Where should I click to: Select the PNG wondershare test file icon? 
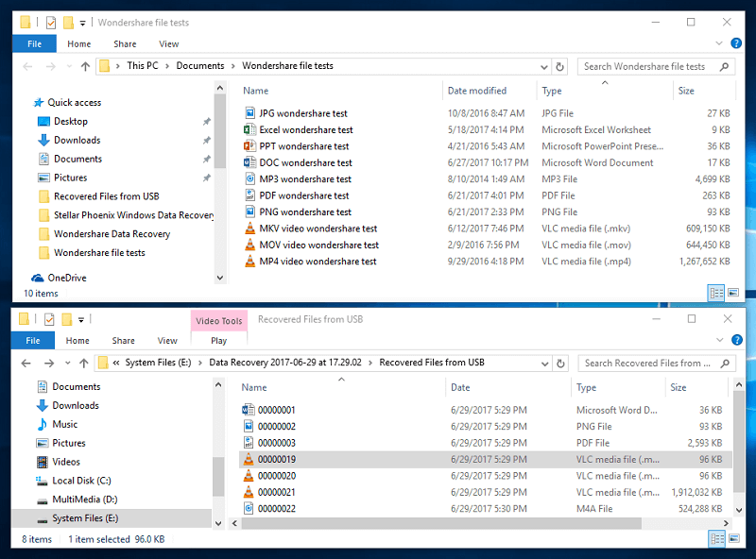pyautogui.click(x=249, y=212)
